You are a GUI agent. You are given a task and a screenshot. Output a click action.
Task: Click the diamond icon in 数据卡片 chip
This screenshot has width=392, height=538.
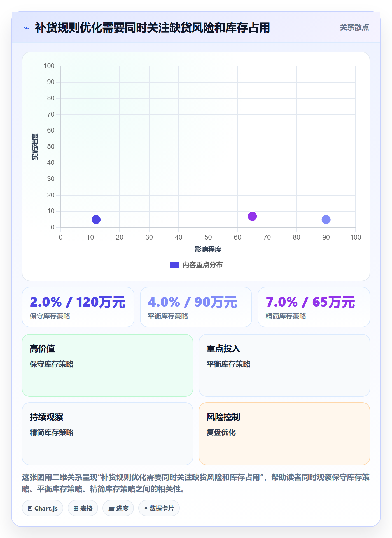(146, 508)
